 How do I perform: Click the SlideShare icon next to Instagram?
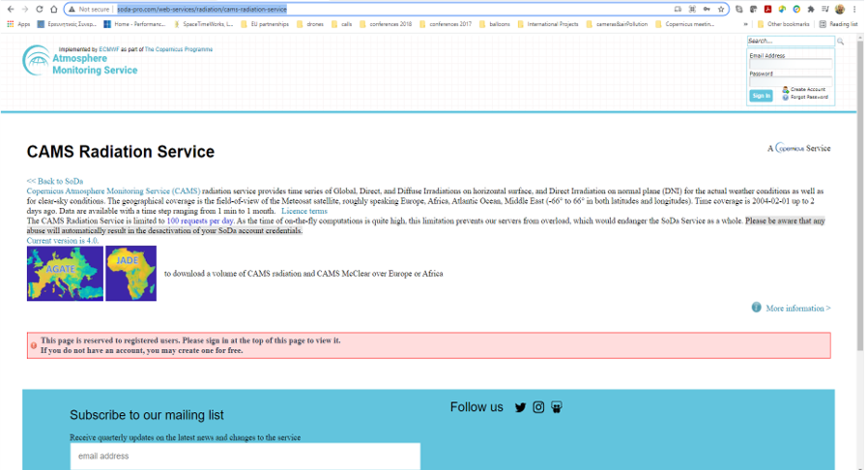pos(557,407)
